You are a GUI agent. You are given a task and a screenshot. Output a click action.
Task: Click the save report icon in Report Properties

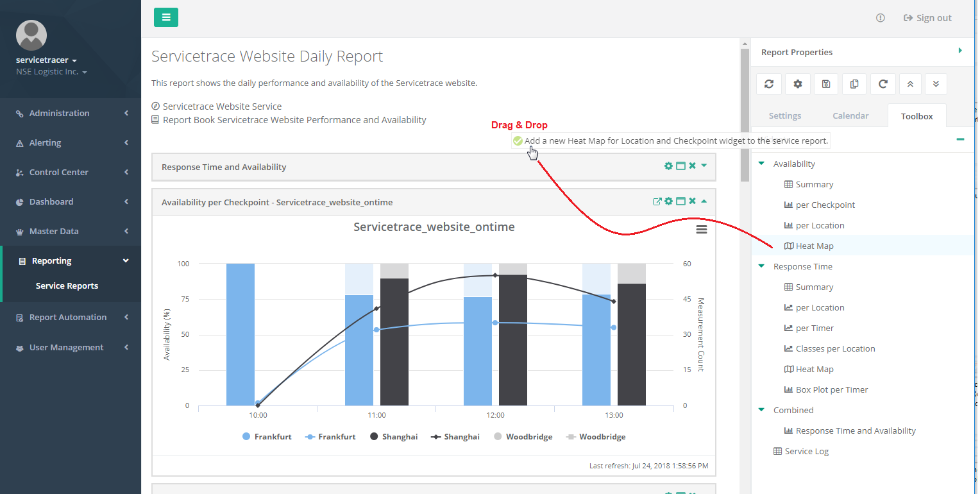click(825, 83)
